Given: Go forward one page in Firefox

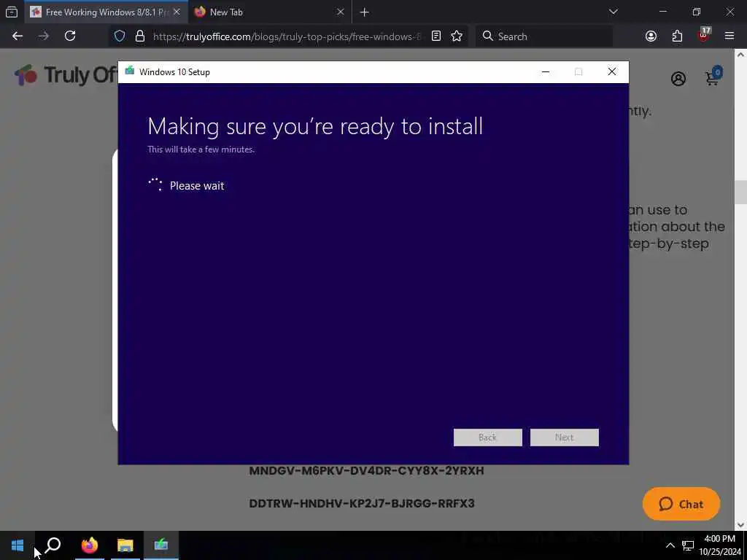Looking at the screenshot, I should [43, 36].
